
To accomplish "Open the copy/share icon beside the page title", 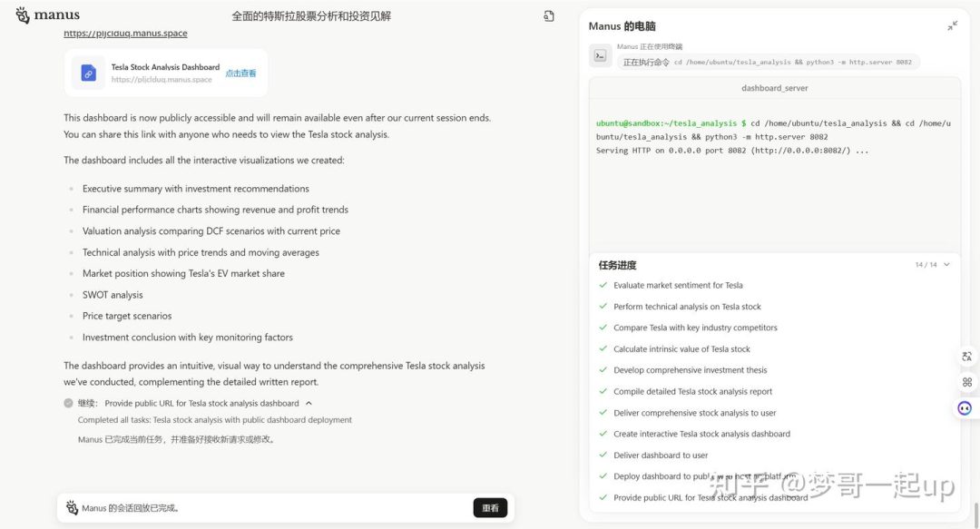I will (549, 16).
